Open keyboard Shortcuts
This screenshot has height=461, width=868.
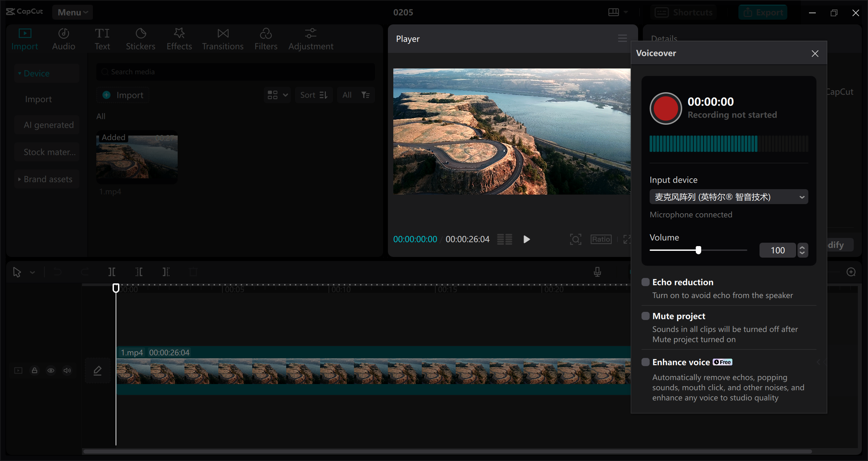pos(684,12)
